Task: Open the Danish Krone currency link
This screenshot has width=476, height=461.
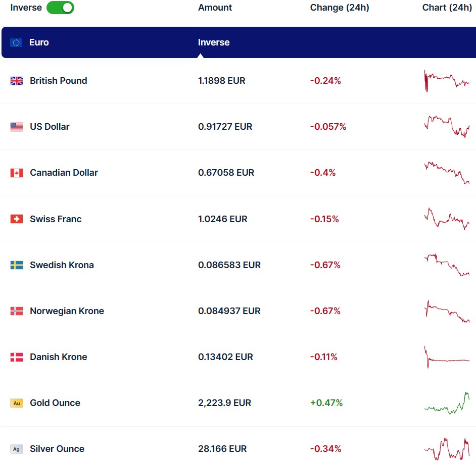Action: pyautogui.click(x=58, y=357)
